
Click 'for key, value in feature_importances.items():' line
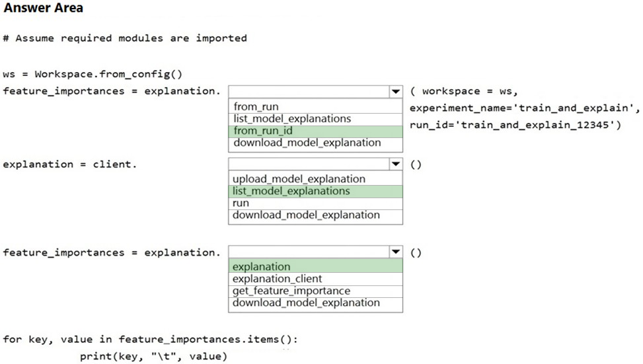tap(150, 340)
